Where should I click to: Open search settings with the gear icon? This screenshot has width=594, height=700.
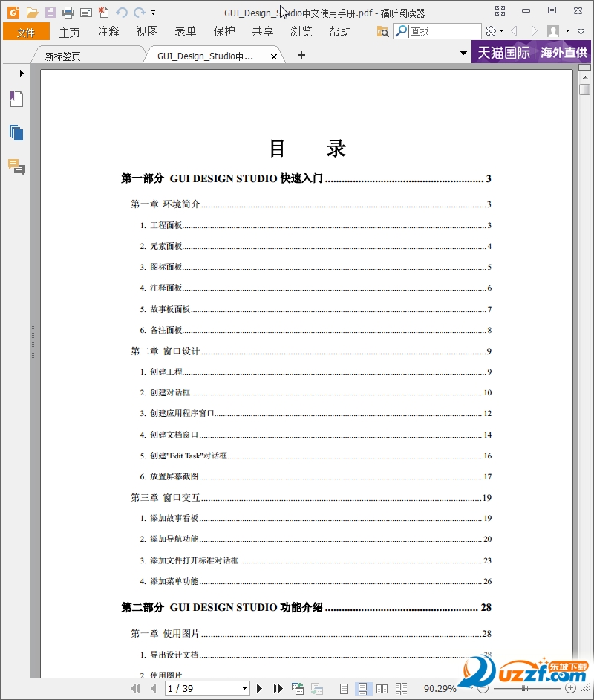[x=491, y=30]
